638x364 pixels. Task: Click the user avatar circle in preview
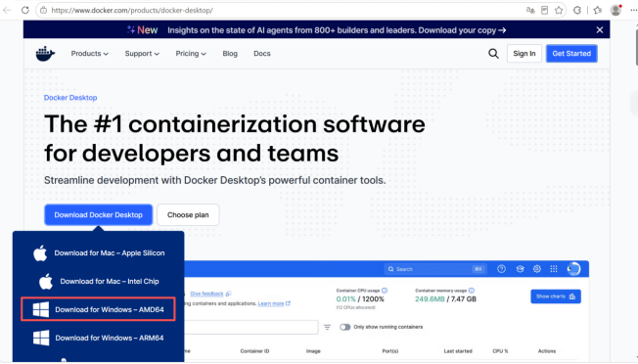point(573,269)
